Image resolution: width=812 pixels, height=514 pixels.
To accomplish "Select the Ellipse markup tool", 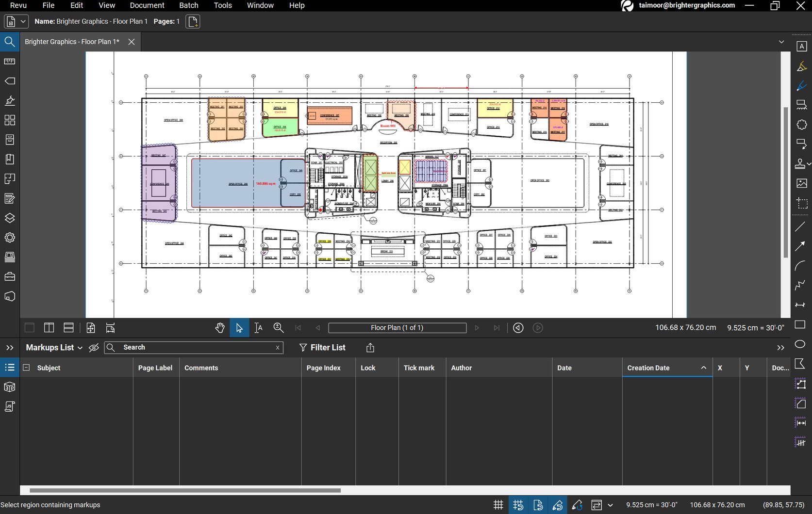I will pos(801,344).
